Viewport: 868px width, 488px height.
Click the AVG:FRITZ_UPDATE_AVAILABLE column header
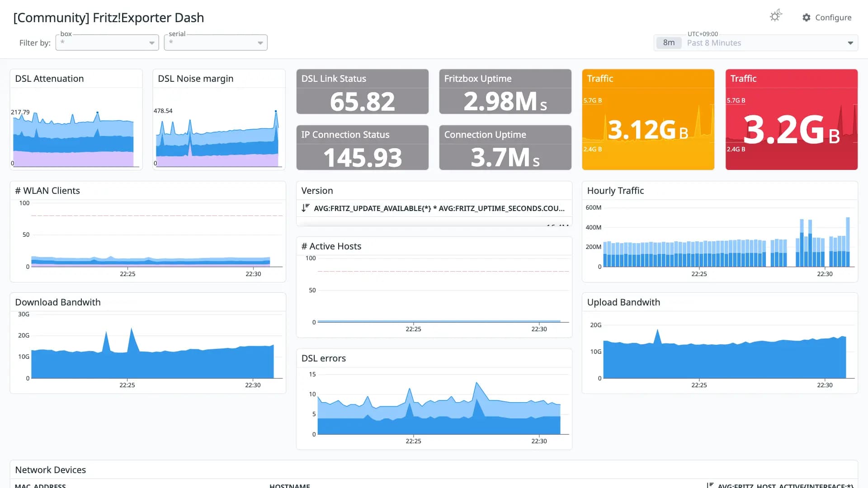(x=439, y=208)
